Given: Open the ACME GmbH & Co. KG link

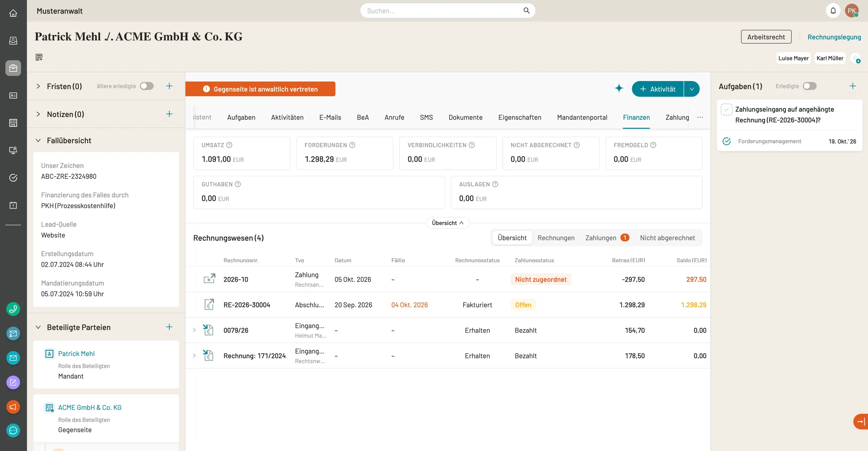Looking at the screenshot, I should [90, 408].
